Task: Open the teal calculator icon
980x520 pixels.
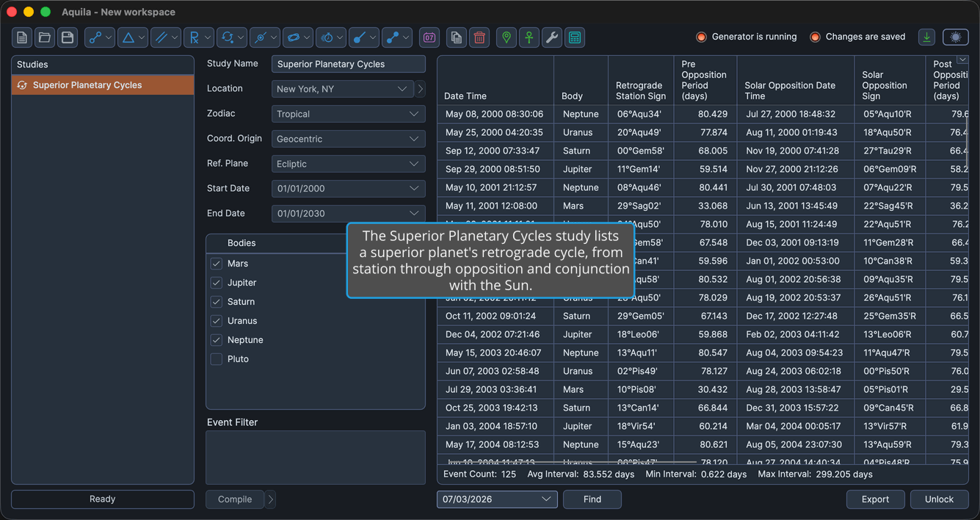Action: click(575, 37)
